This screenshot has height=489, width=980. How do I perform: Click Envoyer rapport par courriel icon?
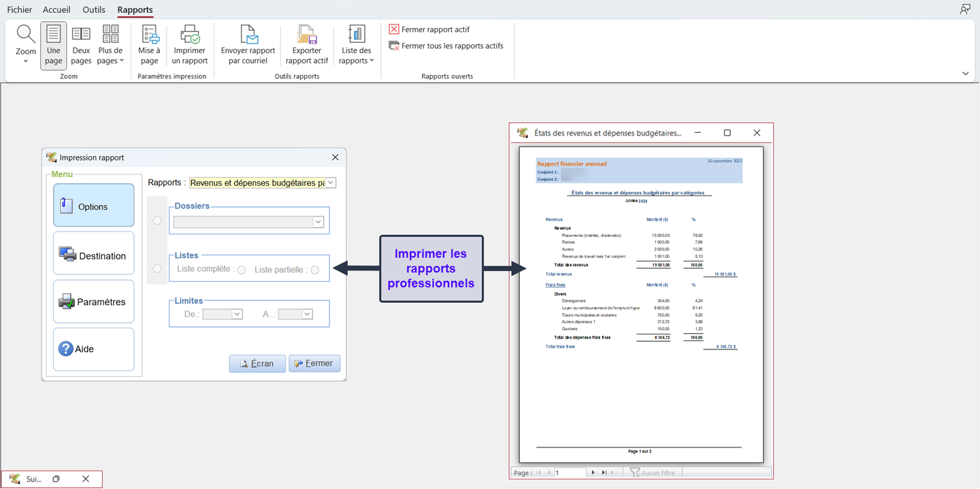click(x=248, y=35)
